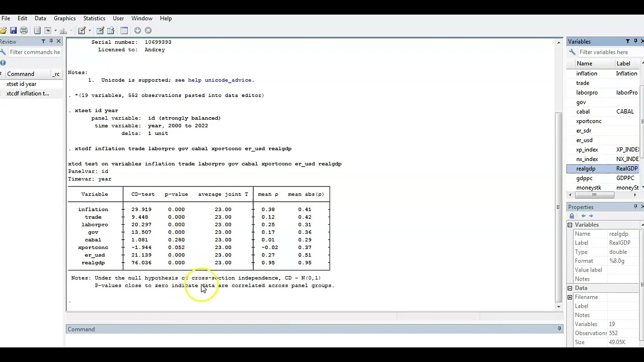
Task: Click the Save floppy disk icon
Action: 13,31
